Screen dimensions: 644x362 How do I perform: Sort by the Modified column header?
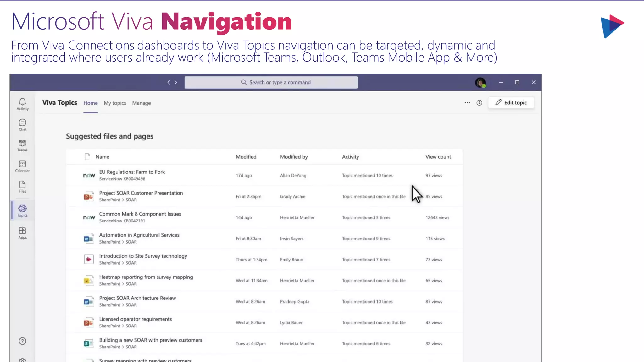click(246, 157)
